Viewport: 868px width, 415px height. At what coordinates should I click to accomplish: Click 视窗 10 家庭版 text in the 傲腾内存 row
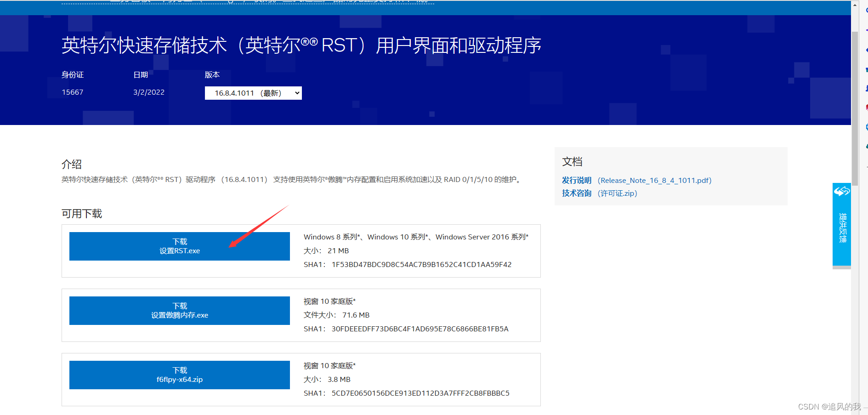click(x=329, y=301)
